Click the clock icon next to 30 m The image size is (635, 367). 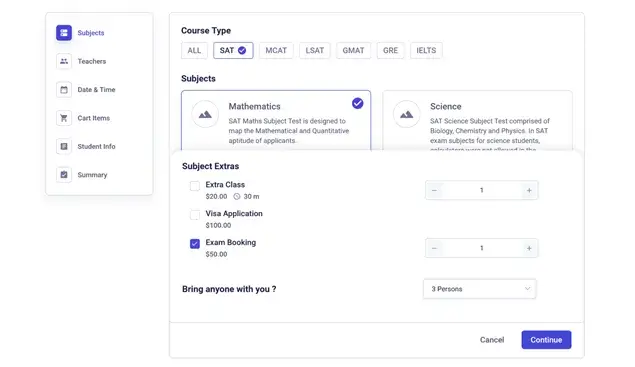(237, 196)
